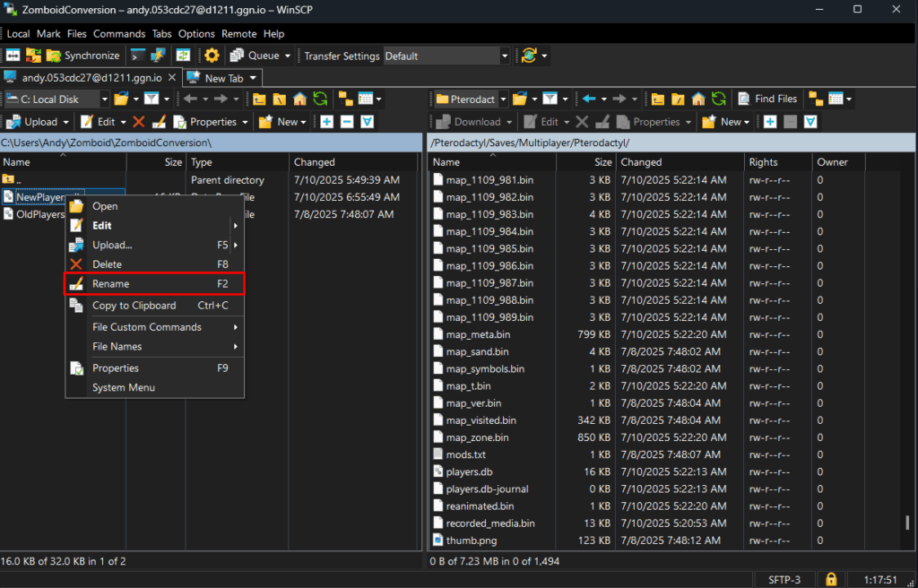
Task: Go to home directory in local panel
Action: point(299,99)
